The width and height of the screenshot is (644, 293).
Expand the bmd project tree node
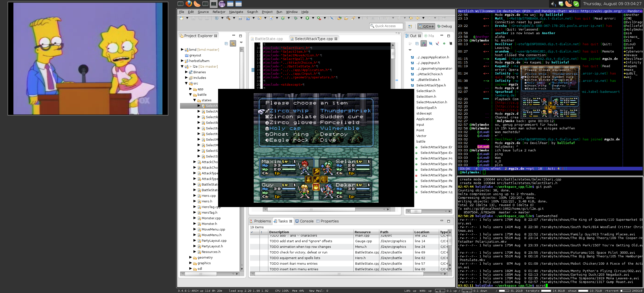click(x=182, y=50)
